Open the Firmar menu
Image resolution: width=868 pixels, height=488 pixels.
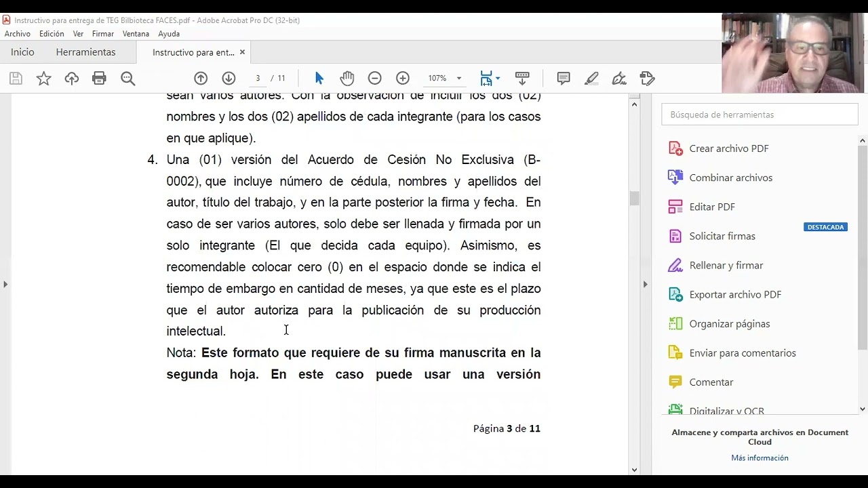(x=103, y=34)
